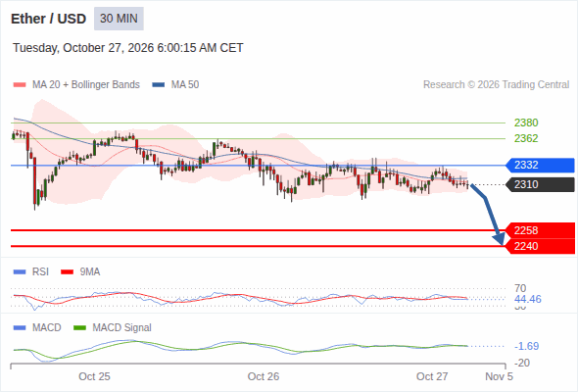This screenshot has width=578, height=392.
Task: Click the RSI 70 level label
Action: click(520, 288)
